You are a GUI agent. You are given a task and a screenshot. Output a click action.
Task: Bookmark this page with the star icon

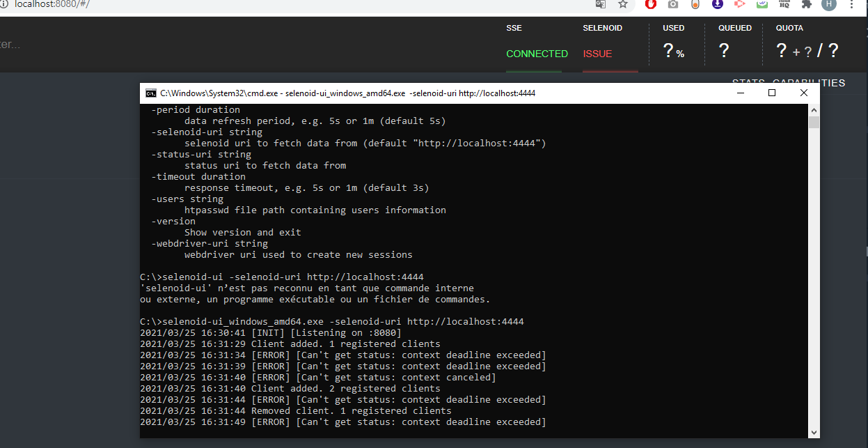point(623,4)
